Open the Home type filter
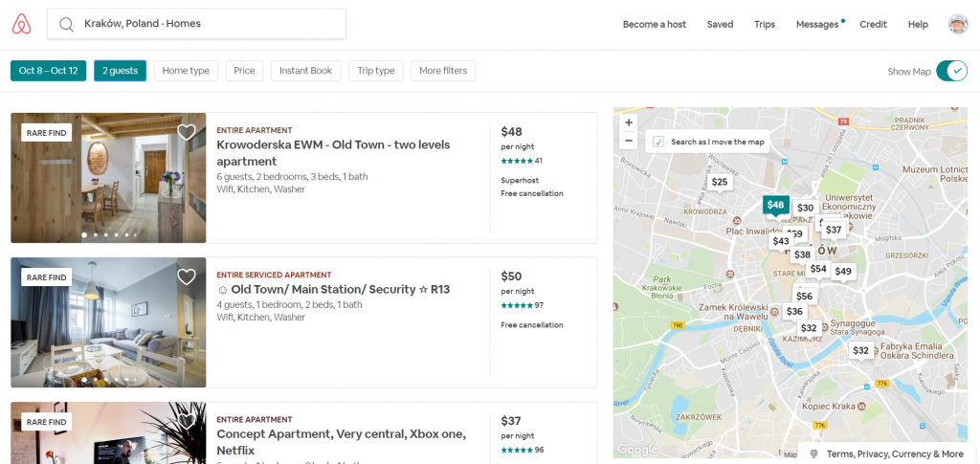Image resolution: width=980 pixels, height=464 pixels. [x=186, y=71]
